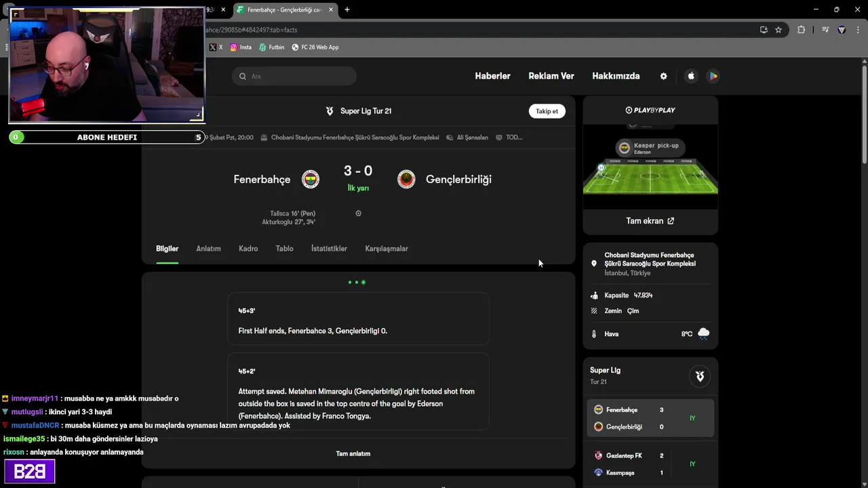Click the browser profile avatar icon
The image size is (868, 488).
(x=842, y=30)
